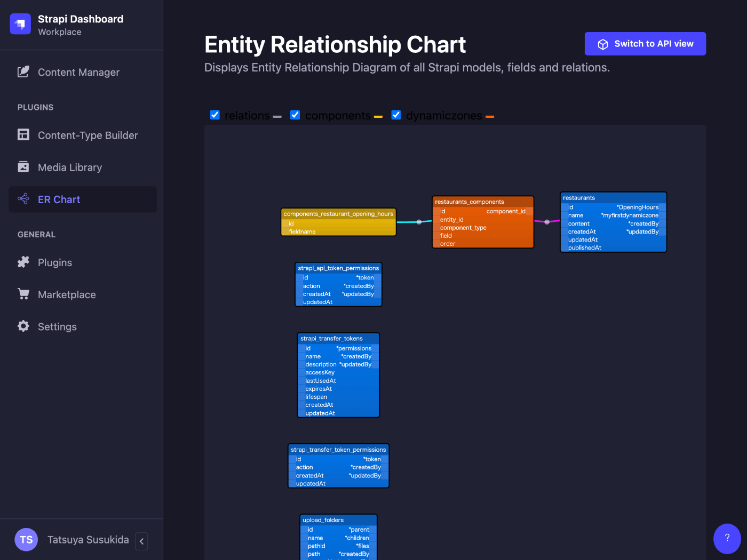The height and width of the screenshot is (560, 747).
Task: Click the content field in restaurants node
Action: tap(578, 223)
